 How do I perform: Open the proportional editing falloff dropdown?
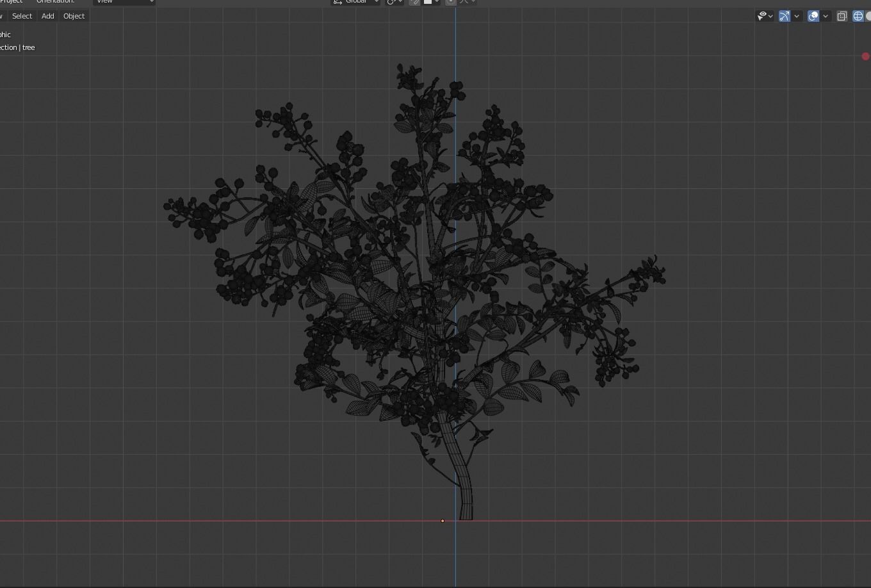click(466, 2)
